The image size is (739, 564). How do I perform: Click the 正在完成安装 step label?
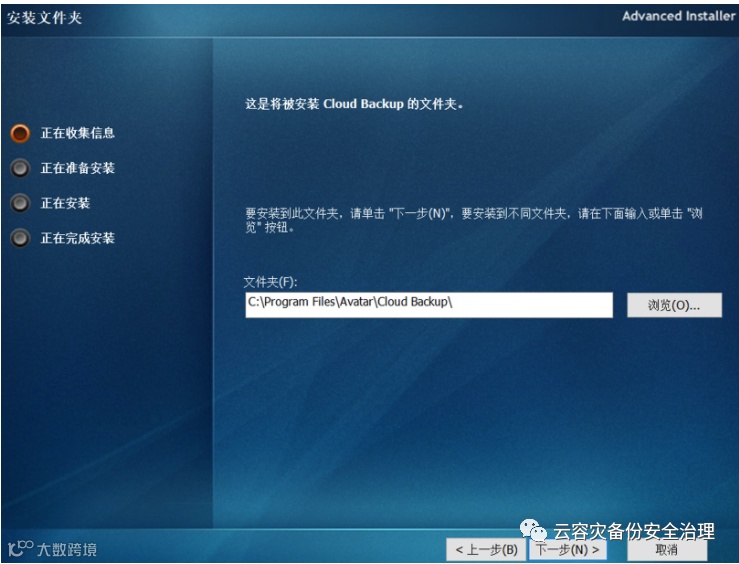coord(78,238)
